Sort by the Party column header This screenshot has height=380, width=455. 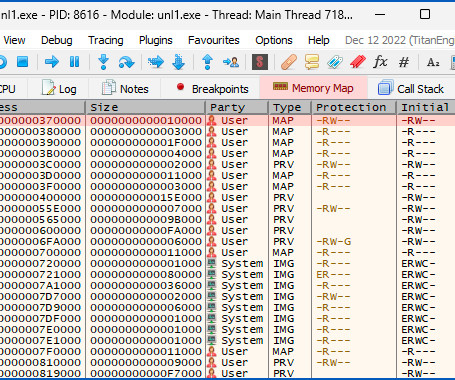pos(236,107)
